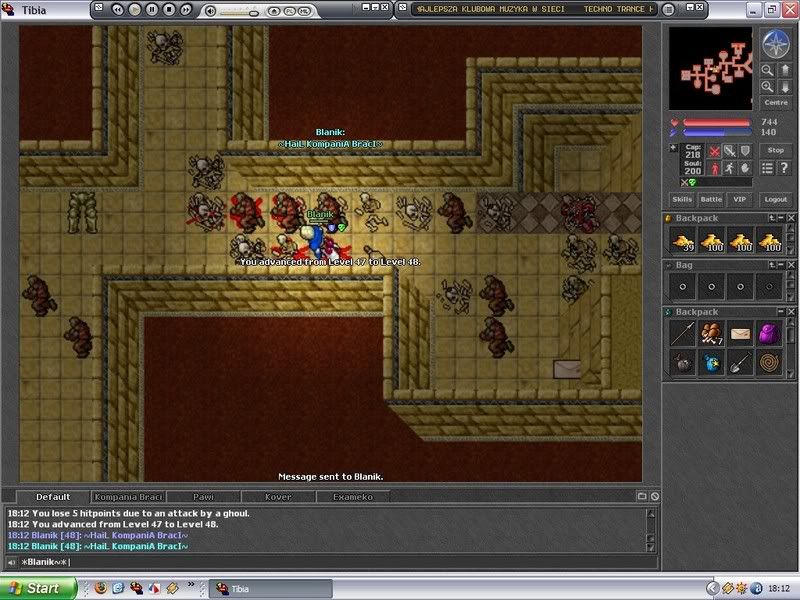
Task: Toggle chat speaking volume icon
Action: click(x=11, y=562)
